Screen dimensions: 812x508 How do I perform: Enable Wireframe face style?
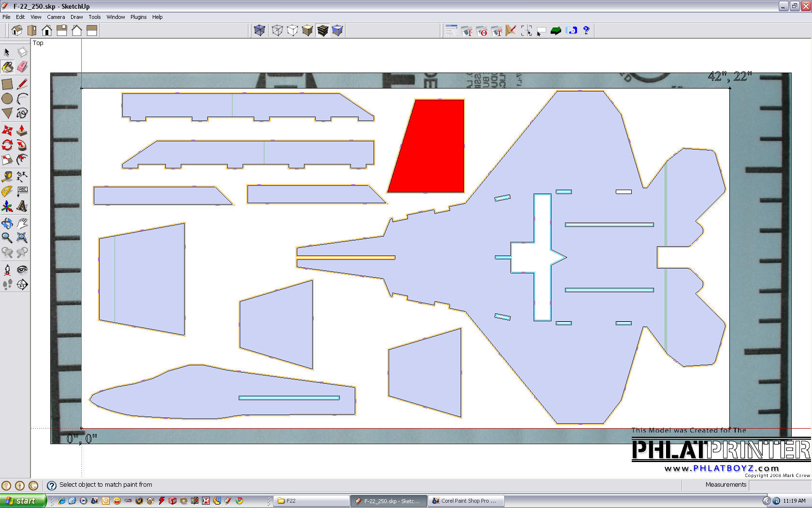click(277, 30)
